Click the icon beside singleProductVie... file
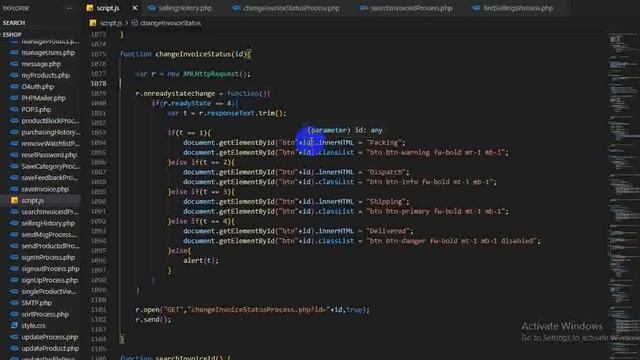640x360 pixels. (x=14, y=292)
